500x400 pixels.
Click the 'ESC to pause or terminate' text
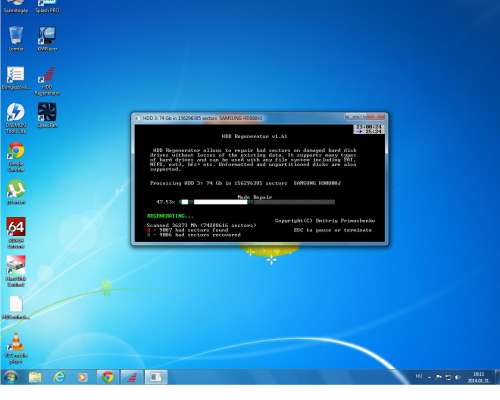333,230
